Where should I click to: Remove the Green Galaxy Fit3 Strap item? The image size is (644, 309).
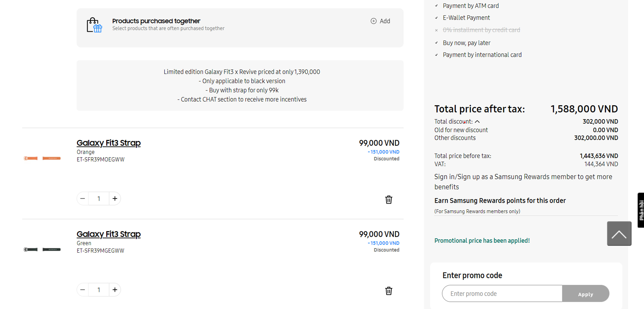[x=389, y=291]
